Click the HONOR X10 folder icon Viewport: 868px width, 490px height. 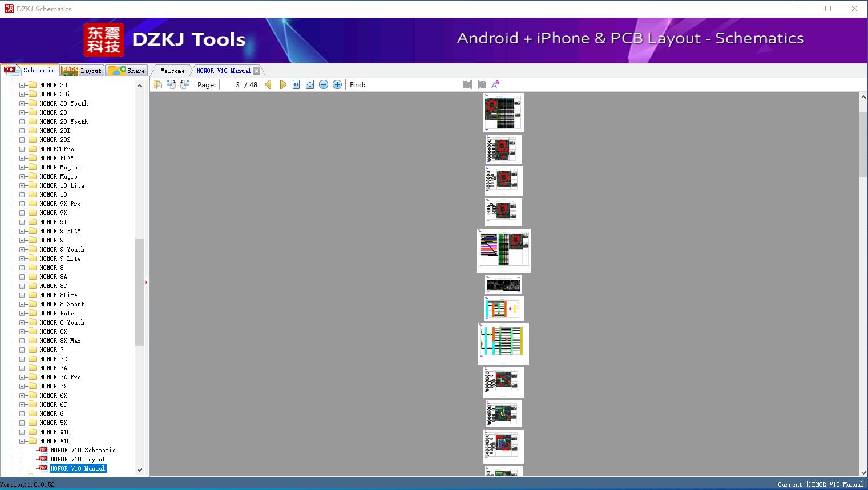33,432
